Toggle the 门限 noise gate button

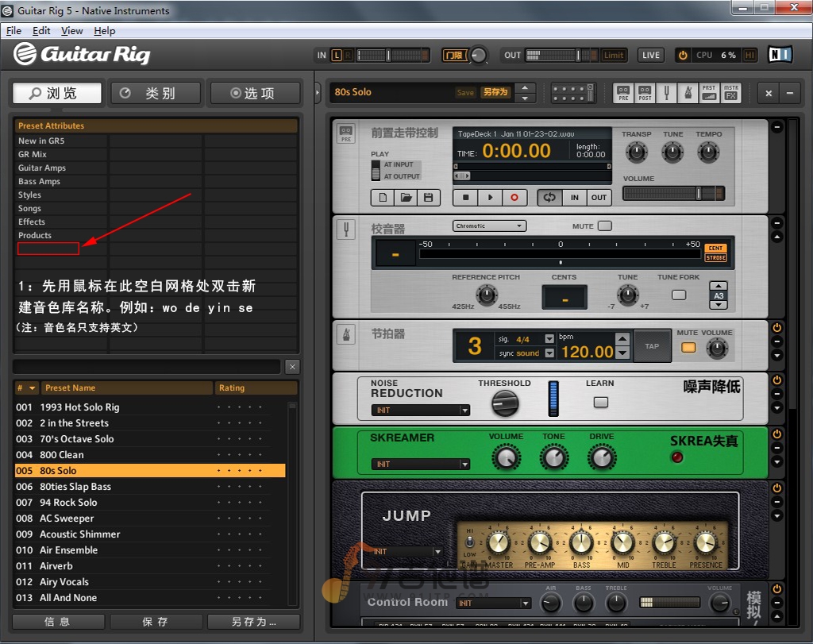pos(454,55)
